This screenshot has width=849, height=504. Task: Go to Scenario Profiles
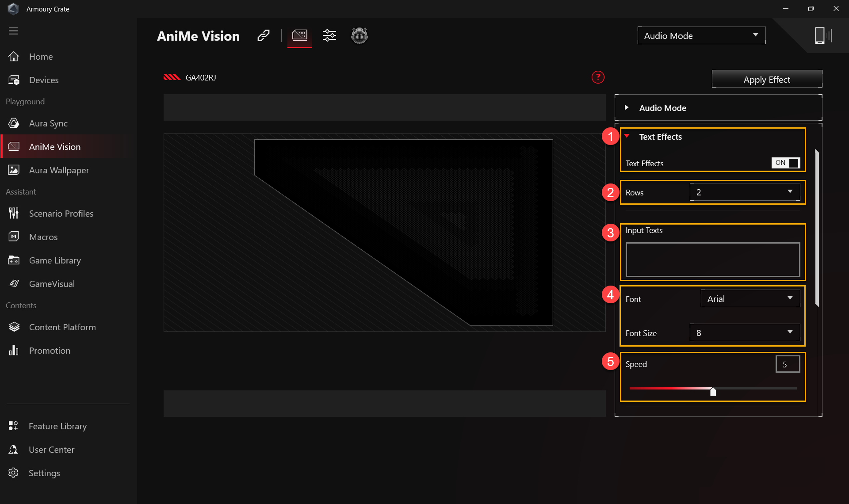pyautogui.click(x=61, y=214)
